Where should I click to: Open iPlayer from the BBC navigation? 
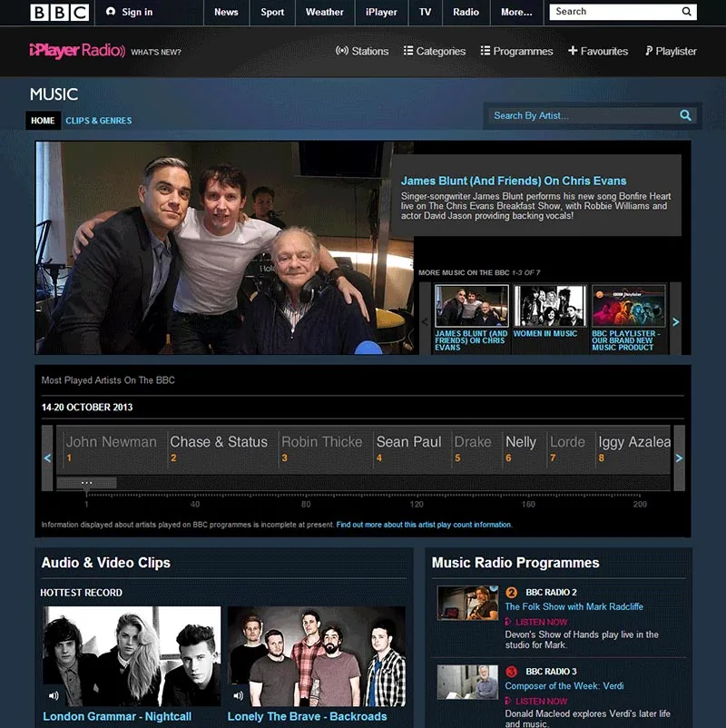pos(381,12)
